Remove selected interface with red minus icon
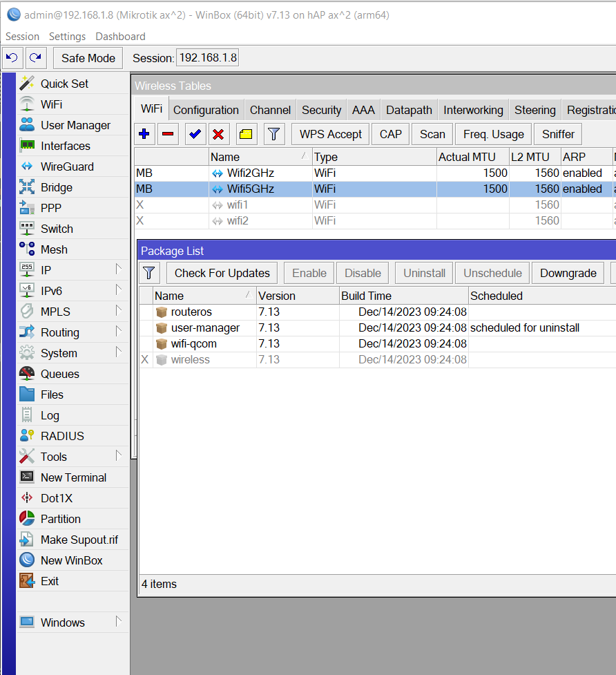The height and width of the screenshot is (675, 616). tap(169, 133)
